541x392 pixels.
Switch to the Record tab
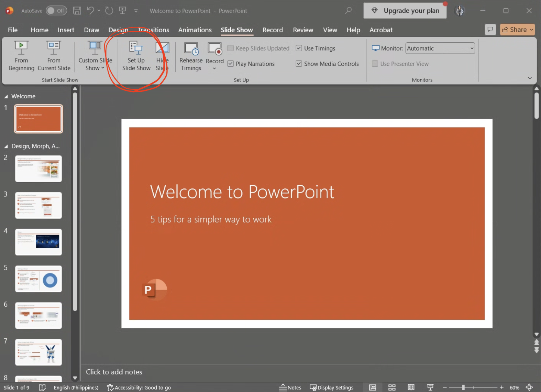point(273,30)
